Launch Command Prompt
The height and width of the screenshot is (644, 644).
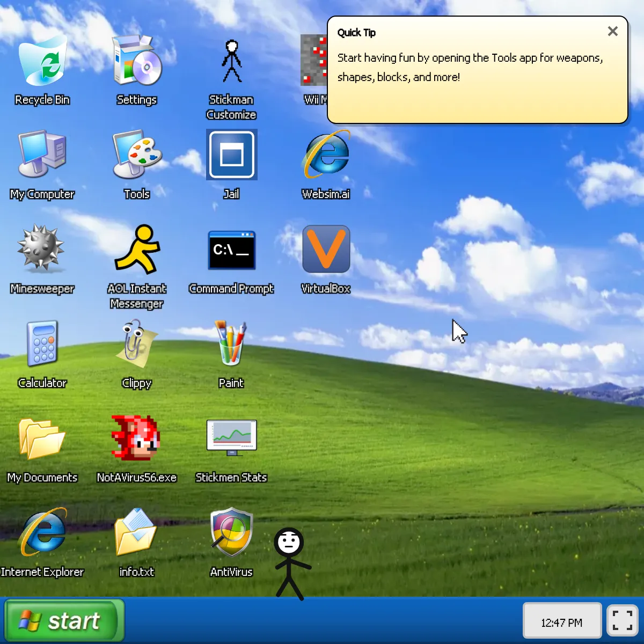(x=231, y=250)
